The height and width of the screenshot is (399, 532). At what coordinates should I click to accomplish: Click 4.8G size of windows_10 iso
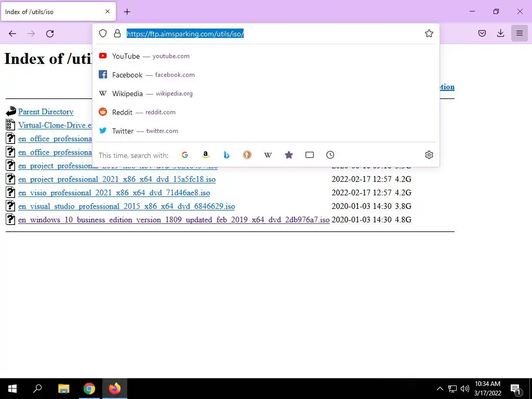click(403, 220)
